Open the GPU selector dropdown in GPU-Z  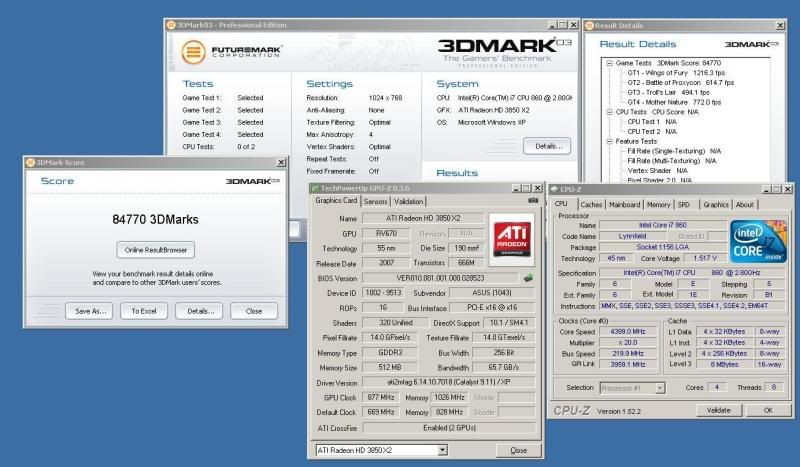pyautogui.click(x=442, y=450)
